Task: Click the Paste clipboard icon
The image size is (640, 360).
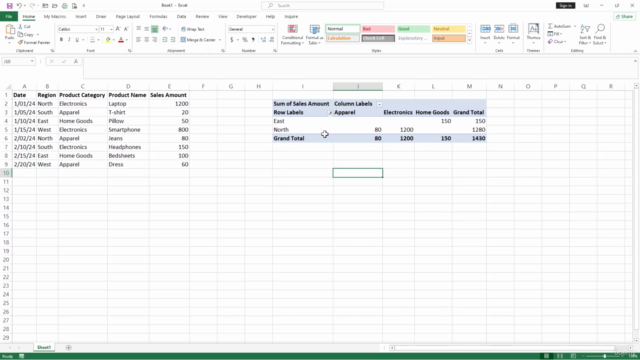Action: (x=9, y=30)
